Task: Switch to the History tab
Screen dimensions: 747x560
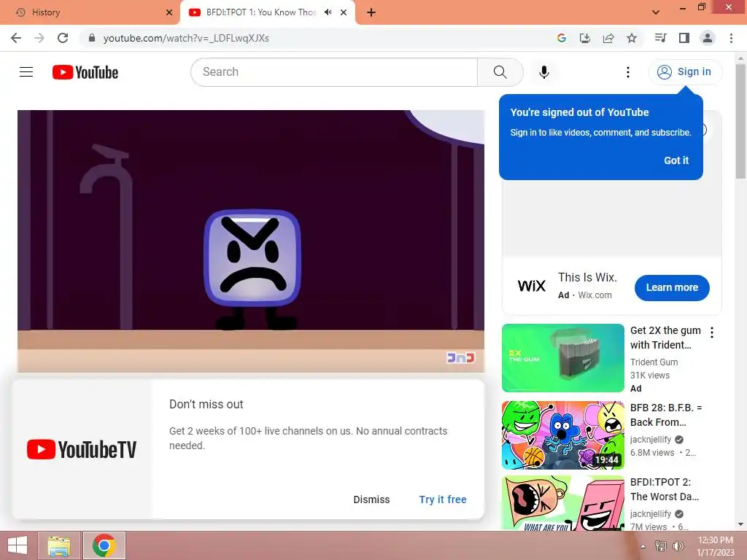Action: click(90, 12)
